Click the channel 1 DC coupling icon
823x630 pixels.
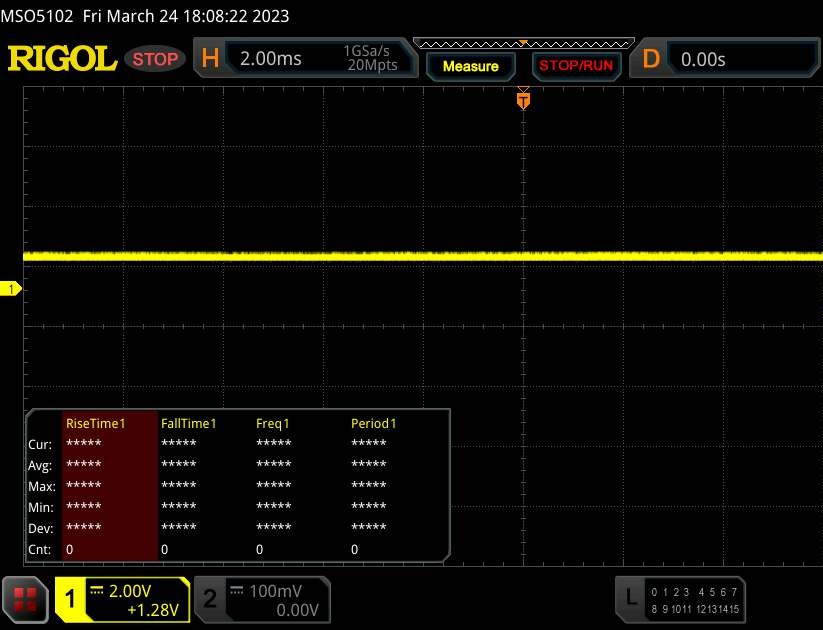pyautogui.click(x=97, y=591)
